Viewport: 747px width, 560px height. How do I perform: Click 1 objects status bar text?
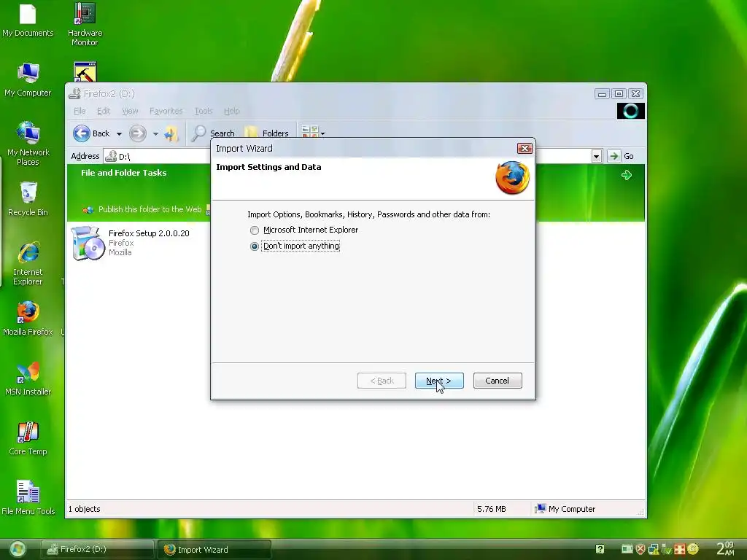85,509
